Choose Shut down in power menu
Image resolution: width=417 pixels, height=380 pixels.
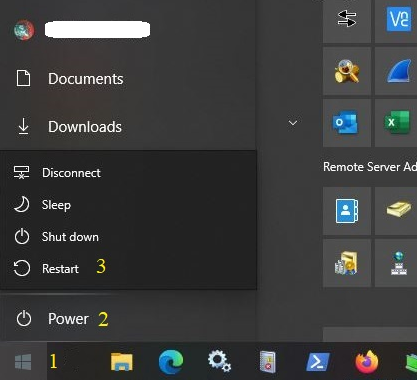point(128,237)
